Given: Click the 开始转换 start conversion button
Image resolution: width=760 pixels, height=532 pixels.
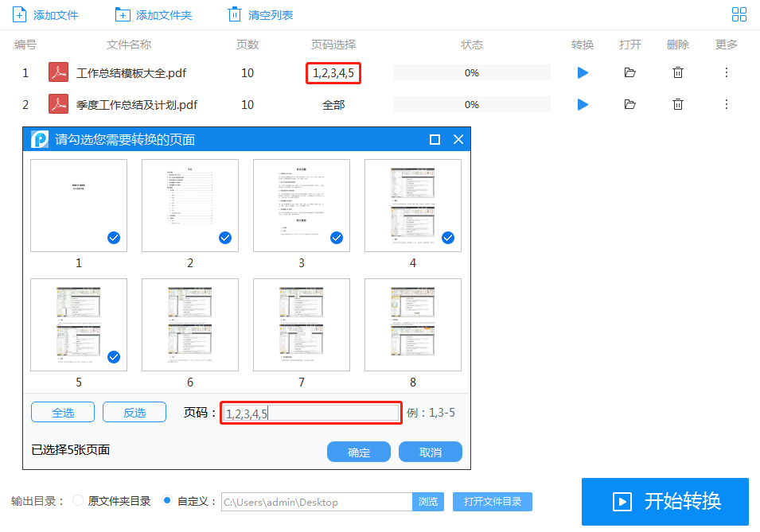Looking at the screenshot, I should [665, 502].
